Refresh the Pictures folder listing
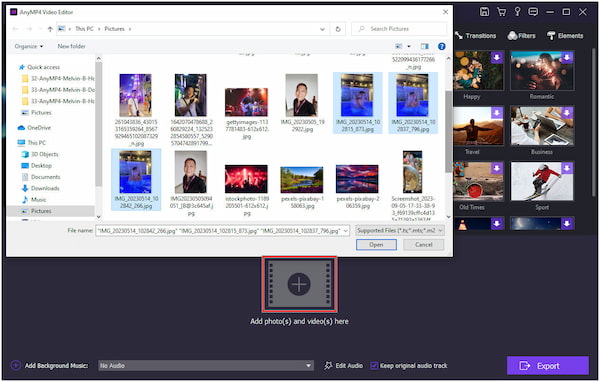The height and width of the screenshot is (382, 600). point(338,29)
